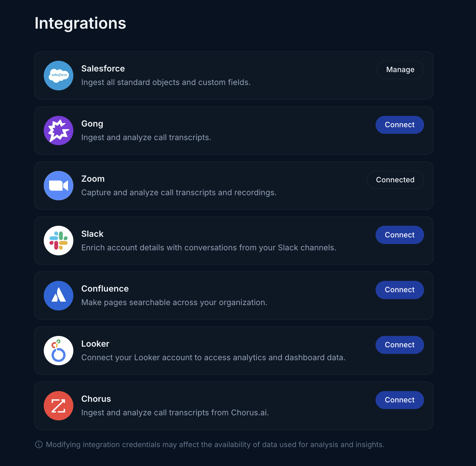The image size is (476, 466).
Task: Click the Integrations page heading
Action: click(x=80, y=23)
